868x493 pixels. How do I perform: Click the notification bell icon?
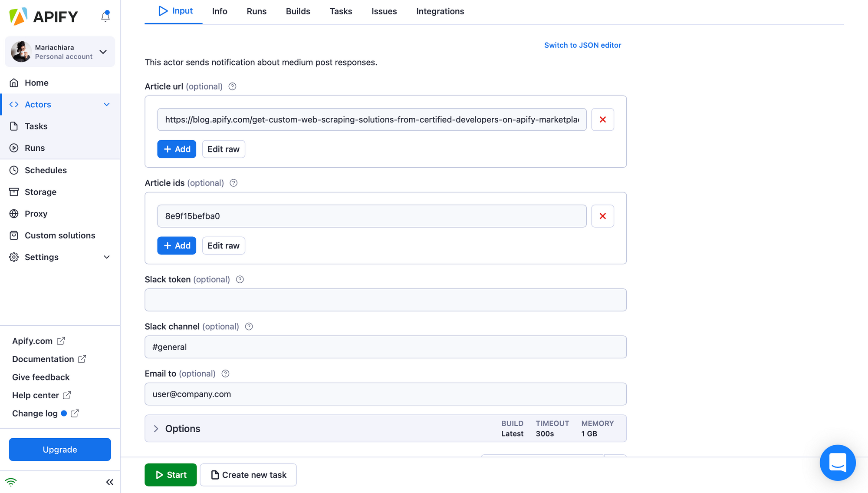point(105,17)
